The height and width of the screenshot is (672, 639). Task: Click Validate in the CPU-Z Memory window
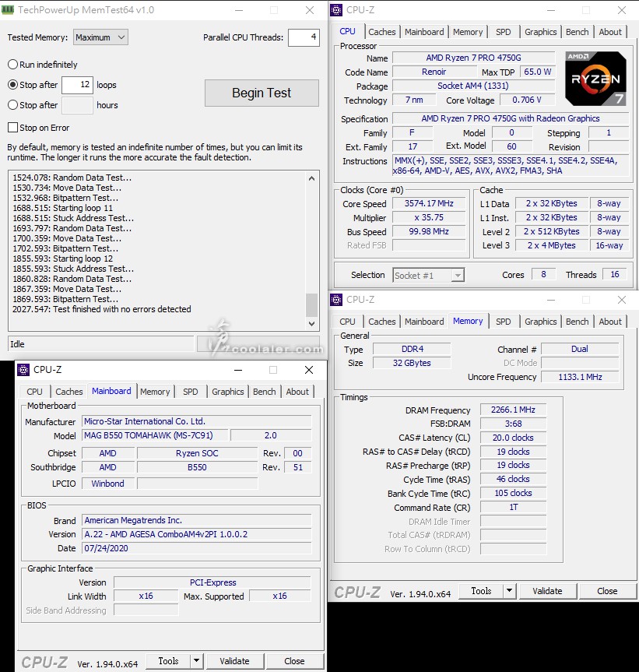547,591
